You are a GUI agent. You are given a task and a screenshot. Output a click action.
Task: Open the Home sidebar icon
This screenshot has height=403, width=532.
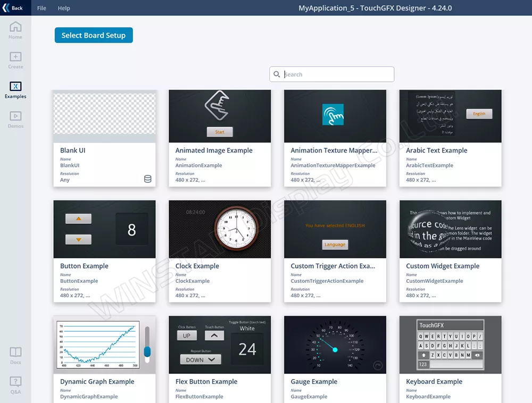pyautogui.click(x=15, y=28)
